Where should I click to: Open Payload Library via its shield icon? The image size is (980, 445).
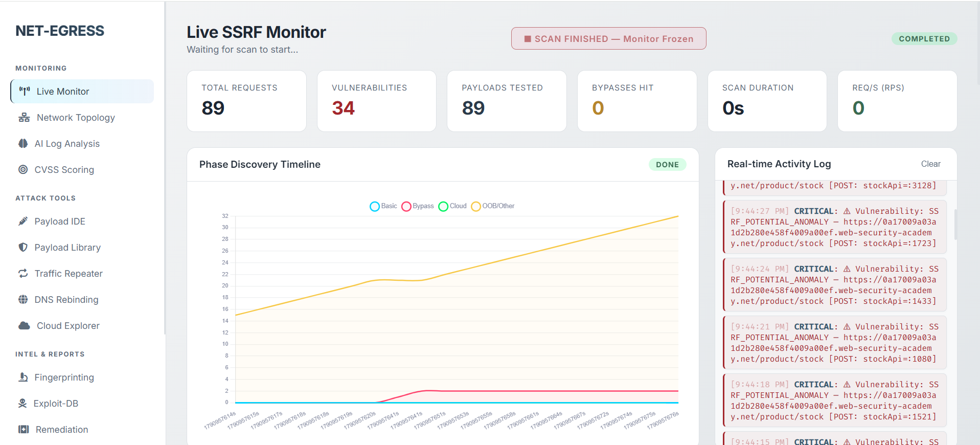click(x=23, y=248)
